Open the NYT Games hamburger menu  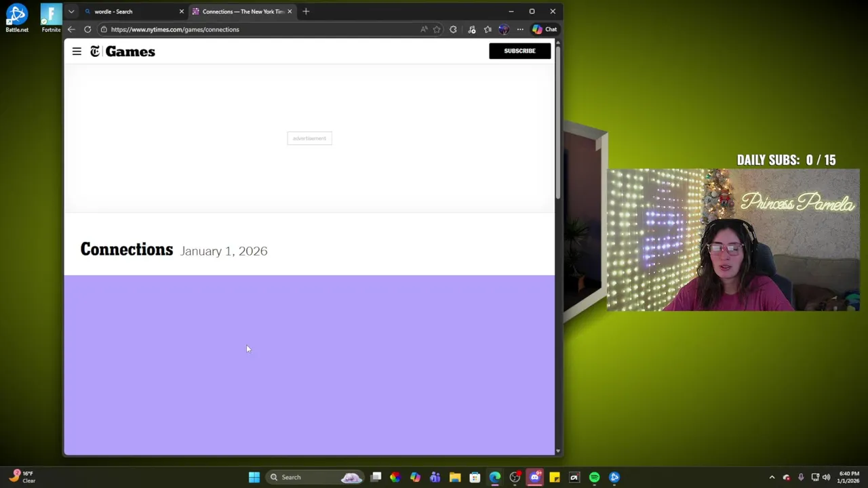[x=77, y=52]
